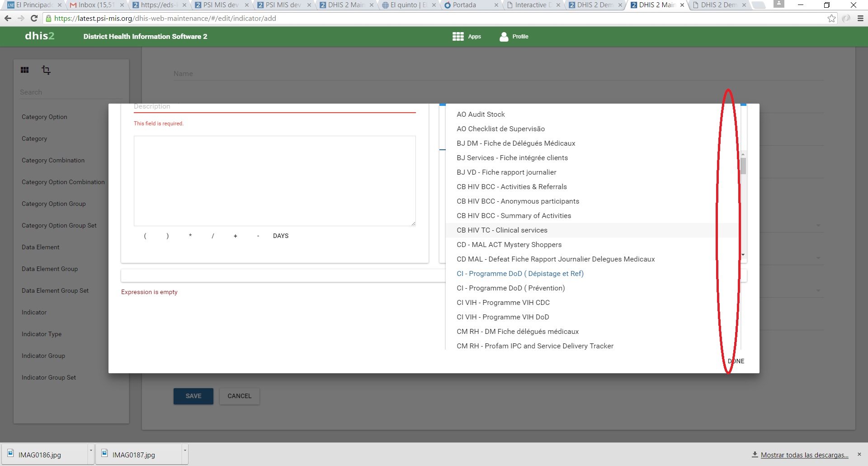Choose CB HIV TC - Clinical services

502,230
